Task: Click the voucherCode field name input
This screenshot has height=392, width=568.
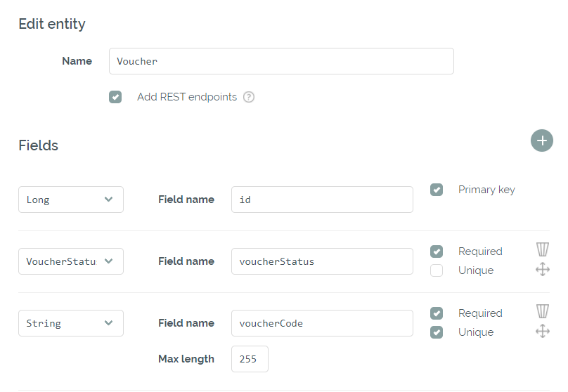Action: [x=322, y=323]
